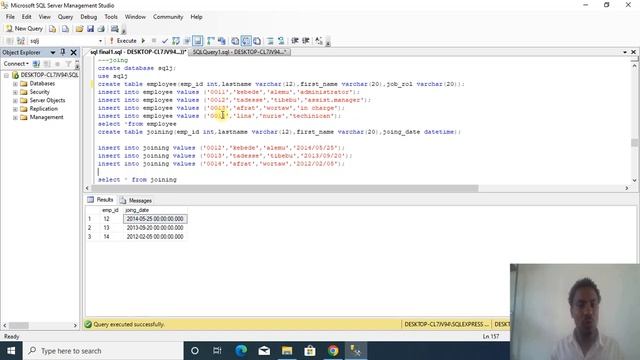Open File Explorer from the taskbar
The height and width of the screenshot is (360, 640).
287,351
